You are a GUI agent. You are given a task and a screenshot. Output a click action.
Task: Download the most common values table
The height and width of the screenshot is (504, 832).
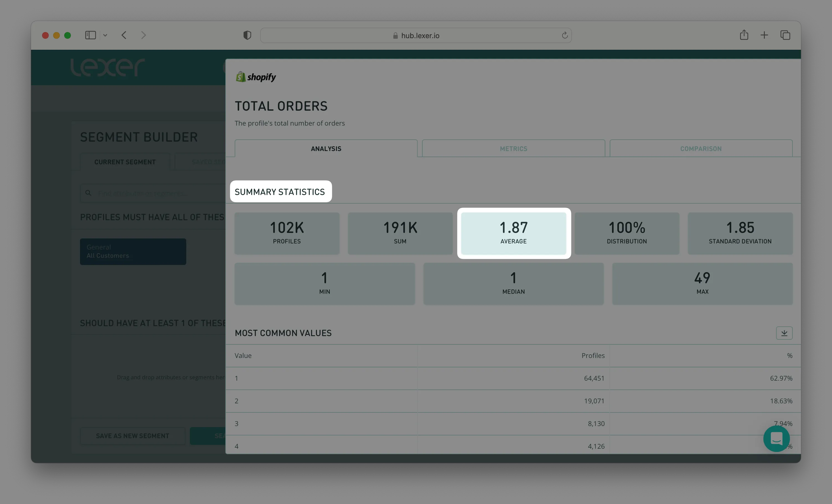(784, 333)
